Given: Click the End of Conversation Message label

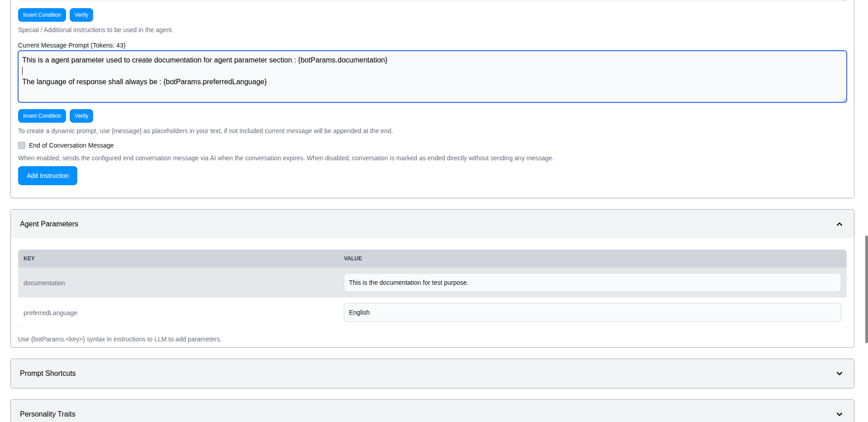Looking at the screenshot, I should (71, 145).
